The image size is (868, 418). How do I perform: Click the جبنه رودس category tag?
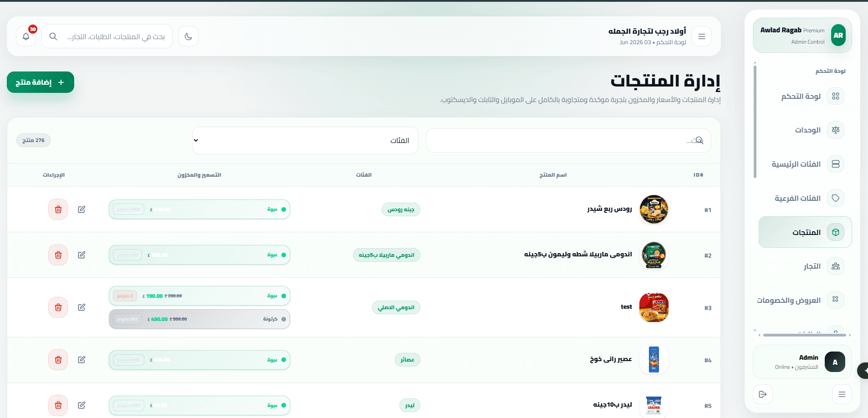click(x=401, y=209)
